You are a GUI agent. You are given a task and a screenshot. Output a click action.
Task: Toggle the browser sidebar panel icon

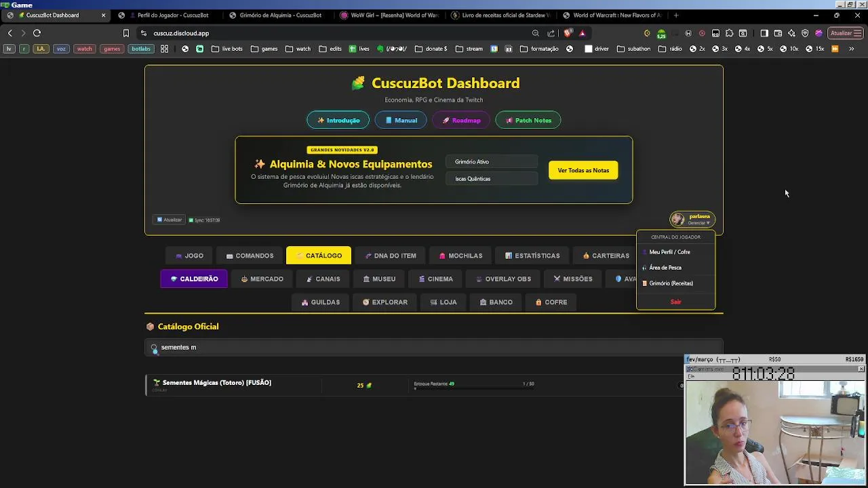764,33
